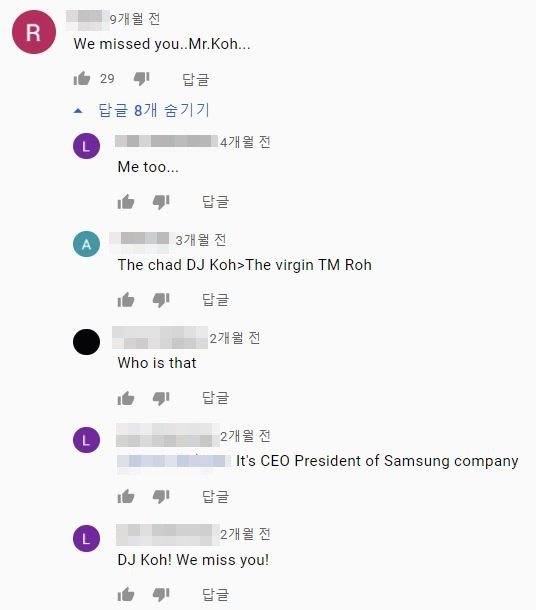536x610 pixels.
Task: Reply to the "Who is that" comment
Action: pos(215,398)
